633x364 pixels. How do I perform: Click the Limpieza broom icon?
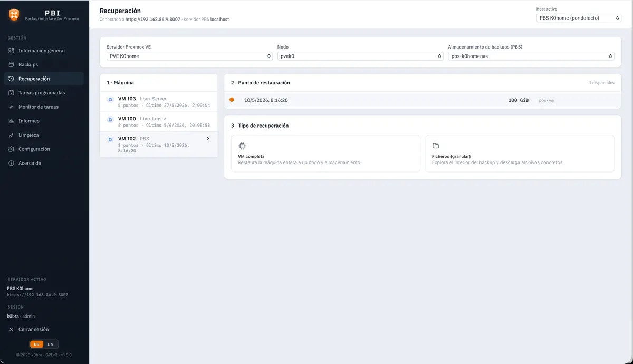pyautogui.click(x=12, y=135)
